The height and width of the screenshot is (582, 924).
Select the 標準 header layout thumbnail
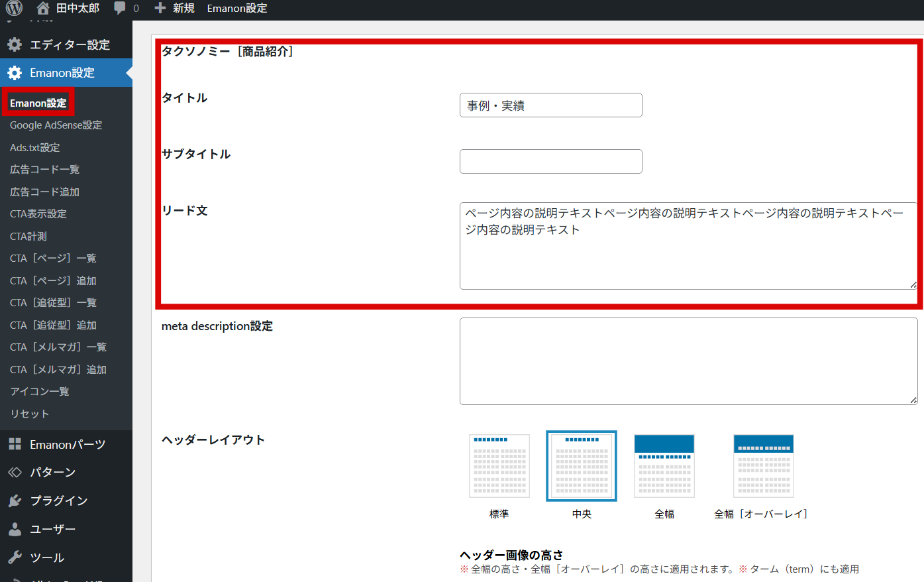click(499, 466)
